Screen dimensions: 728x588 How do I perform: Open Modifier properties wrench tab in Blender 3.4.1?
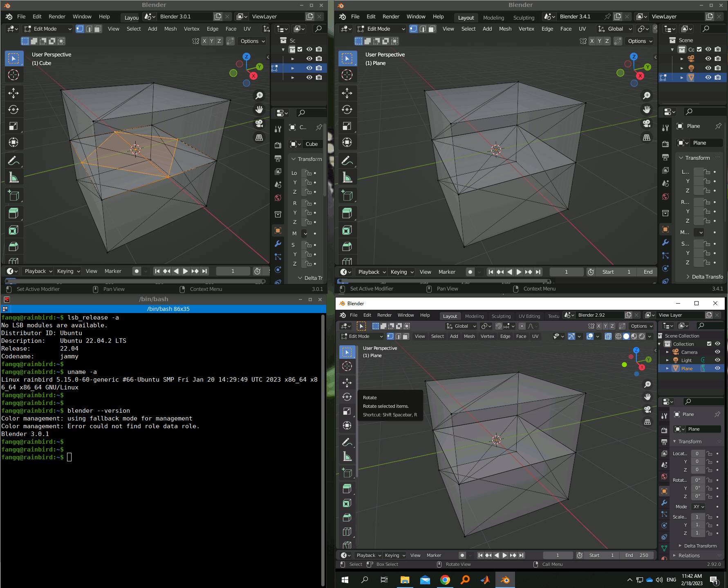(665, 242)
